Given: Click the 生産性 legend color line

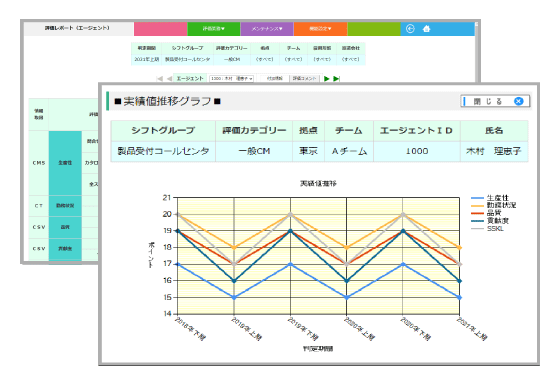Looking at the screenshot, I should click(x=478, y=198).
